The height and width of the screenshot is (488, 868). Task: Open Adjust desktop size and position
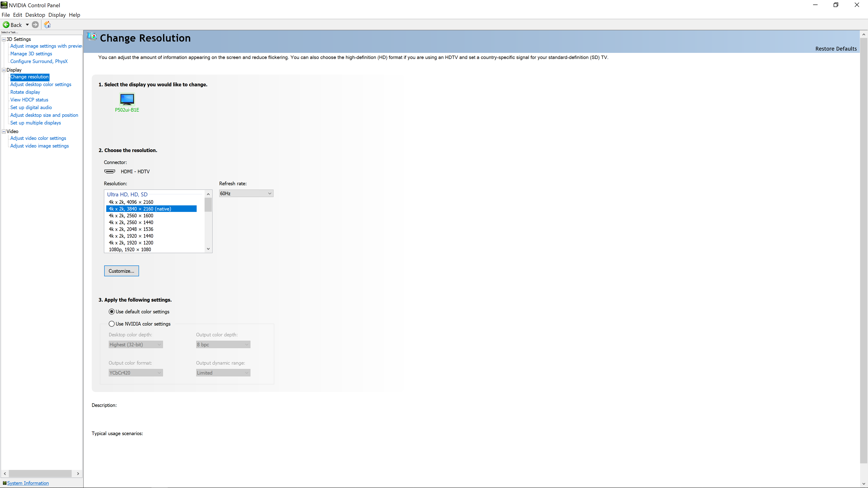(x=44, y=115)
